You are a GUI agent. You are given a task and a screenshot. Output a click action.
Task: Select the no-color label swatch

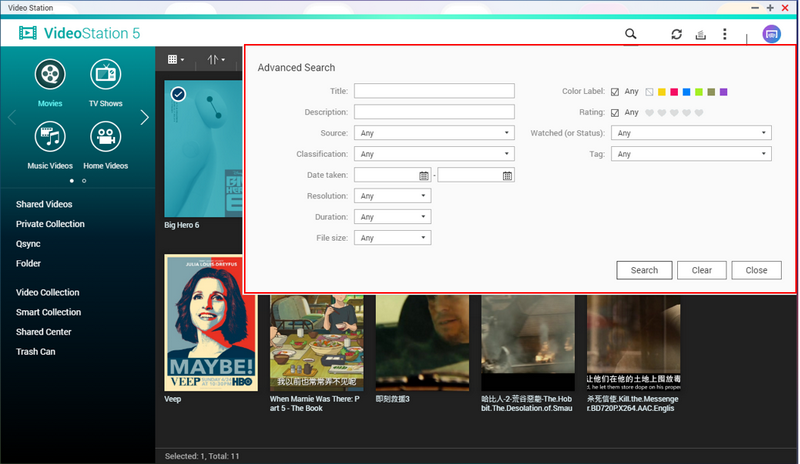pos(649,92)
